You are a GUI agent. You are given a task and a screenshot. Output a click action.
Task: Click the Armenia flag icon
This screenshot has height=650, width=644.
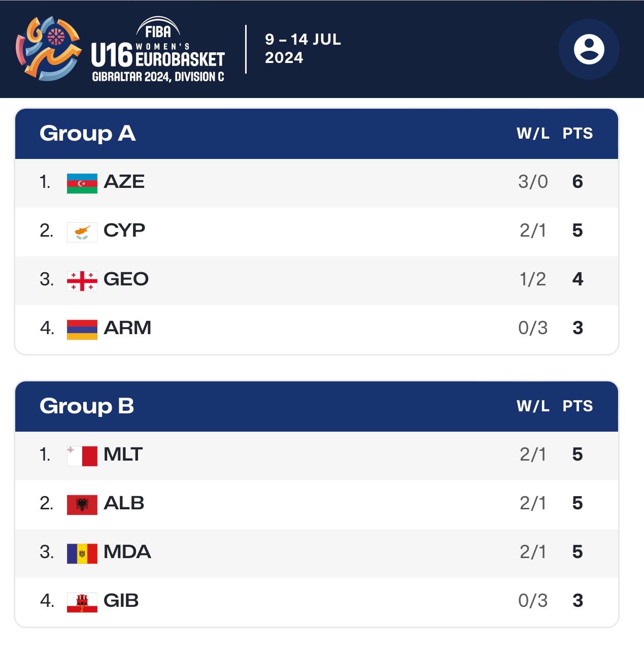pos(82,329)
